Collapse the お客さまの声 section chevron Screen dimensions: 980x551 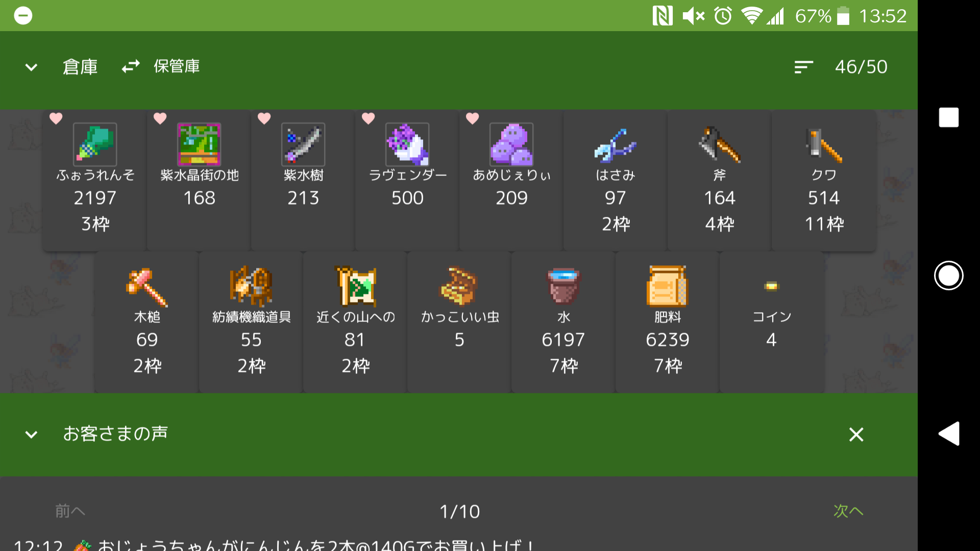32,435
